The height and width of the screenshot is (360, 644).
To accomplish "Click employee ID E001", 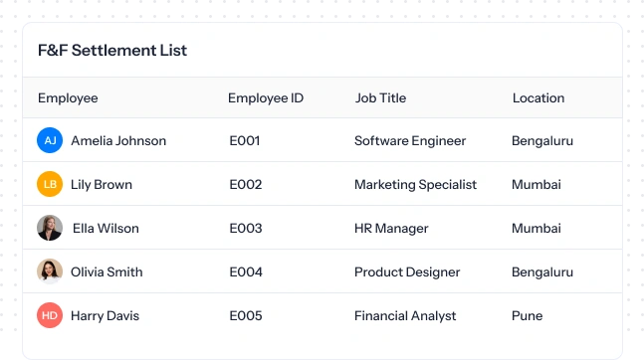I will click(245, 141).
